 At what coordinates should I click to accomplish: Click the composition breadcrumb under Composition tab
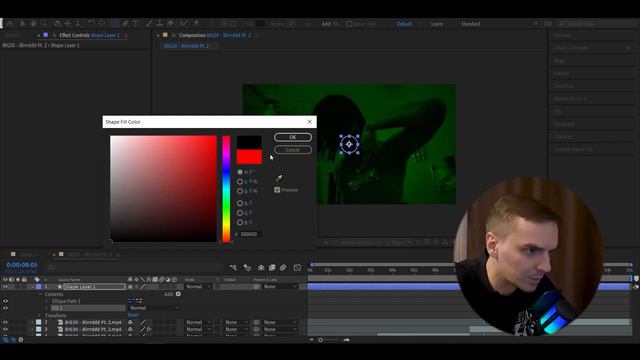[x=187, y=46]
